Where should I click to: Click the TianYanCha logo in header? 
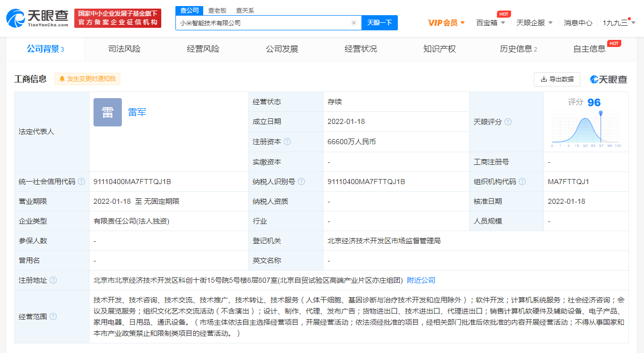click(x=37, y=18)
